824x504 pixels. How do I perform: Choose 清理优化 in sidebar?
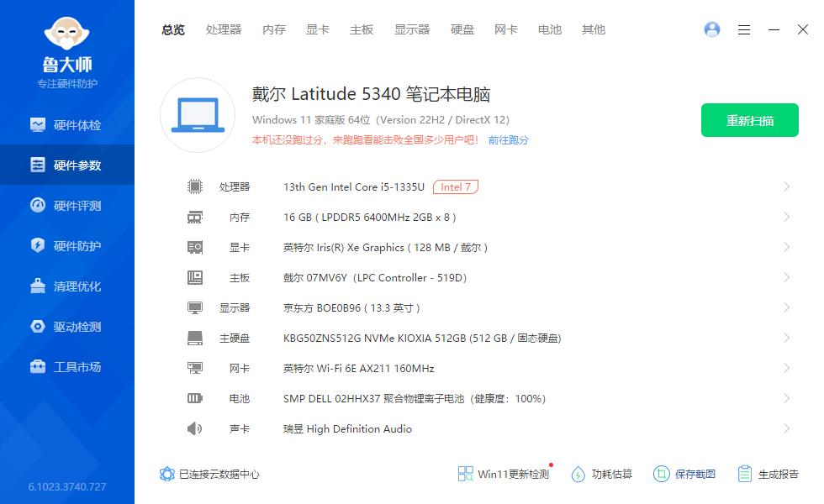coord(66,286)
